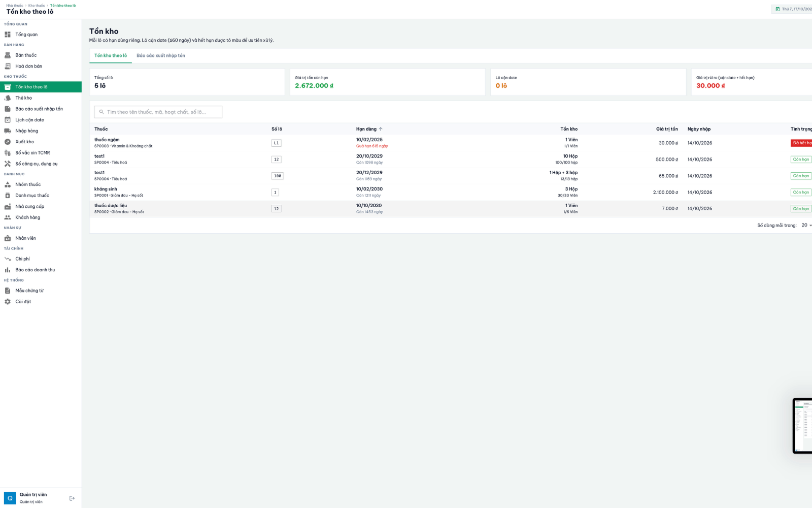Click the Hoá đơn bán icon

point(8,66)
